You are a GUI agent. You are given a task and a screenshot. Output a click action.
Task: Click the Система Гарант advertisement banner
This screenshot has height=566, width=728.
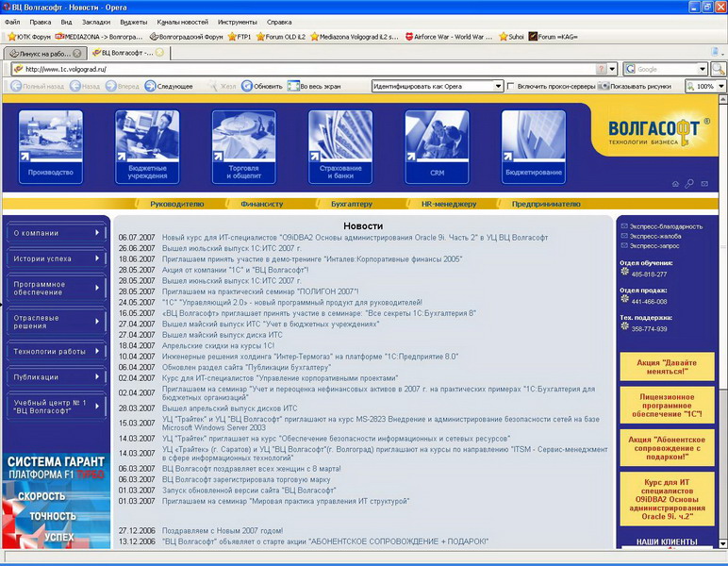coord(56,501)
